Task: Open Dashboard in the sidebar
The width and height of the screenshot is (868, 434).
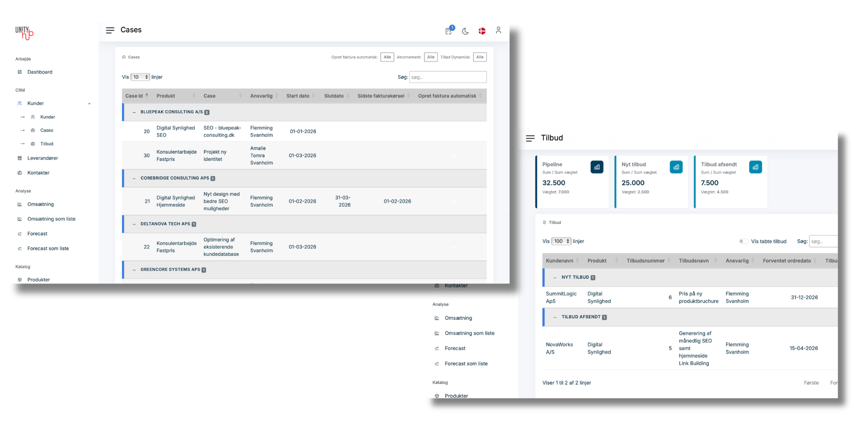Action: [40, 72]
